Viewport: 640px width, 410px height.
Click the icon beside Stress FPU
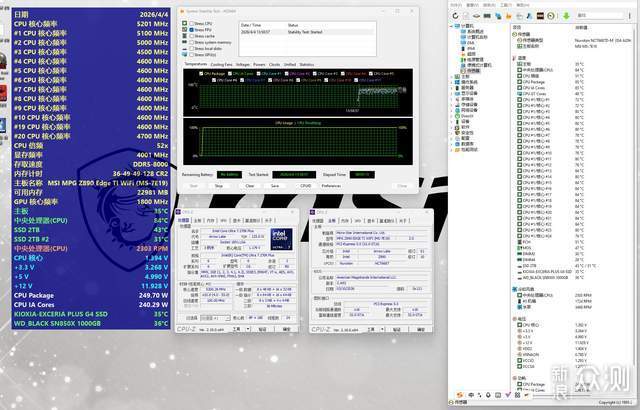point(185,30)
